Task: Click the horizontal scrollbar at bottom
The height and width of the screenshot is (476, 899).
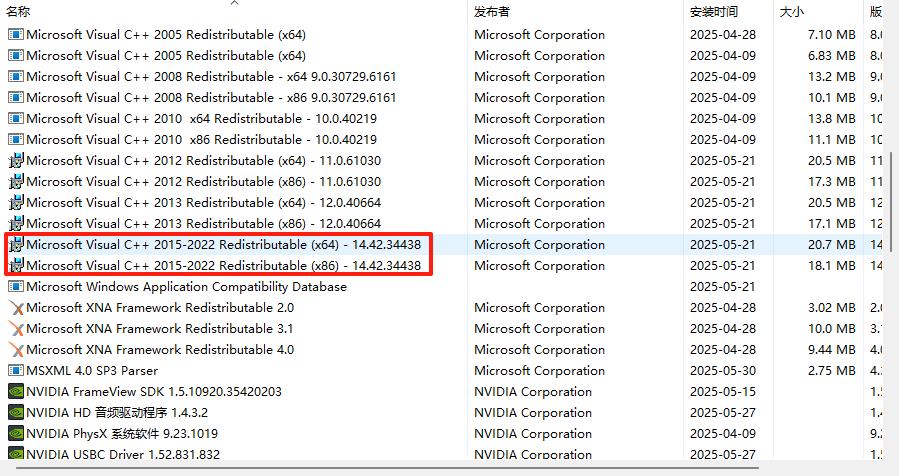Action: pyautogui.click(x=388, y=467)
